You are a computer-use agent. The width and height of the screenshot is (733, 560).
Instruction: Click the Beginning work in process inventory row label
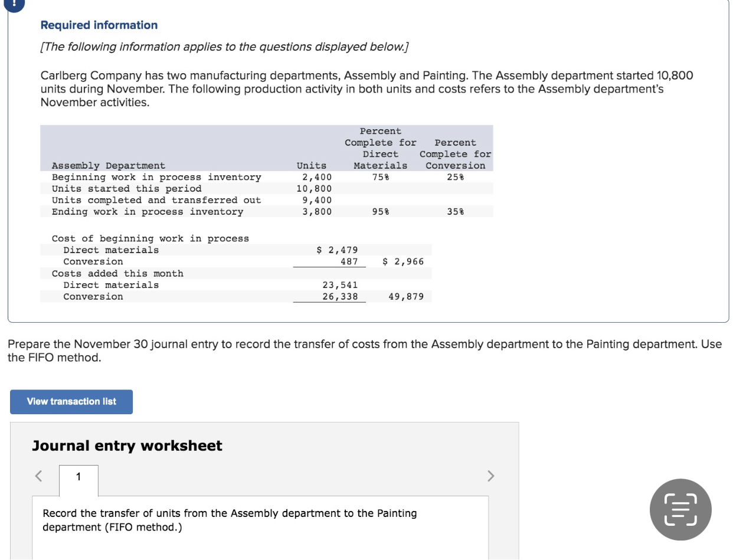156,177
